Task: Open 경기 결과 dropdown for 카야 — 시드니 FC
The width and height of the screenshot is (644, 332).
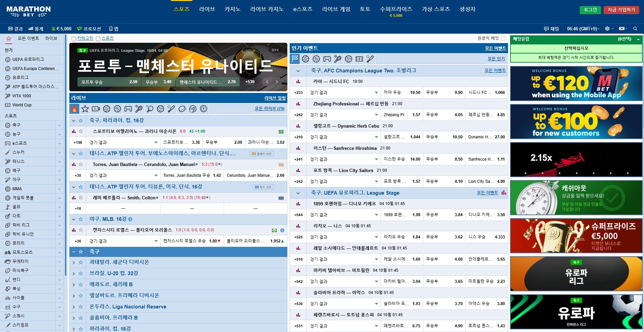Action: pyautogui.click(x=344, y=93)
